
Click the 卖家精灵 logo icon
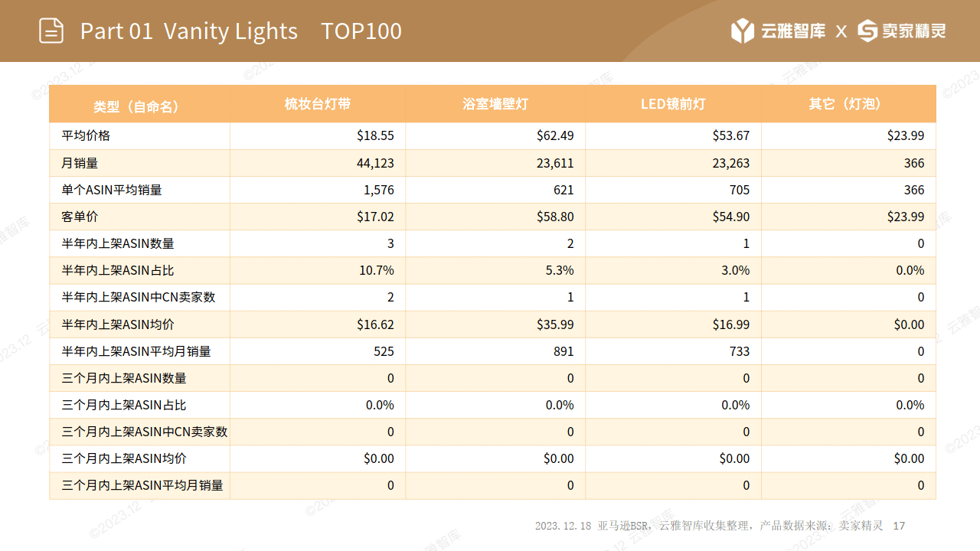click(x=867, y=31)
